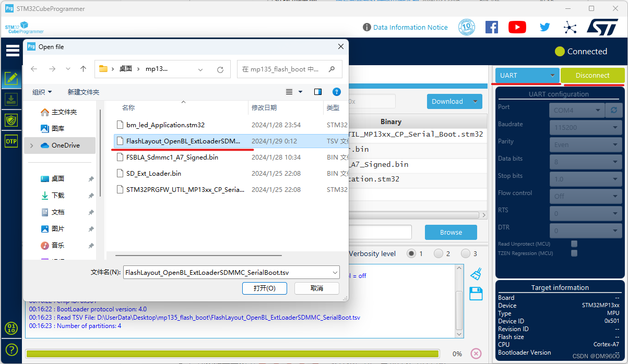The height and width of the screenshot is (364, 628).
Task: Select bm_led_Application.stm32 file
Action: 165,125
